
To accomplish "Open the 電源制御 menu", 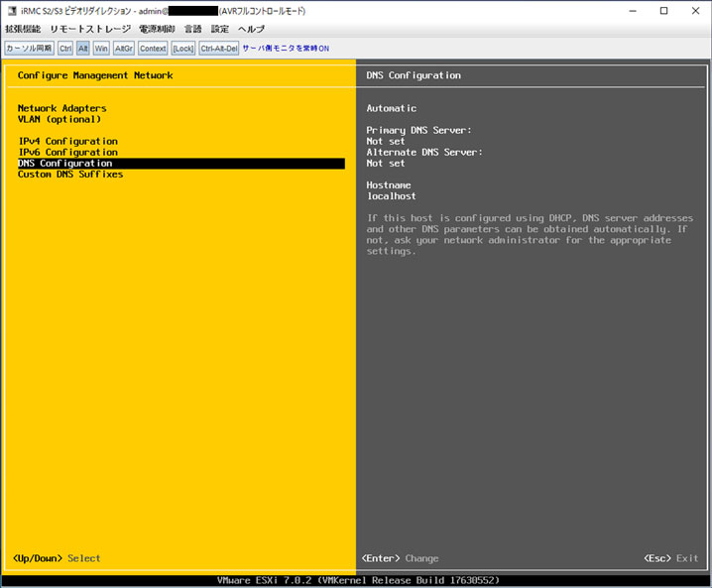I will coord(157,29).
